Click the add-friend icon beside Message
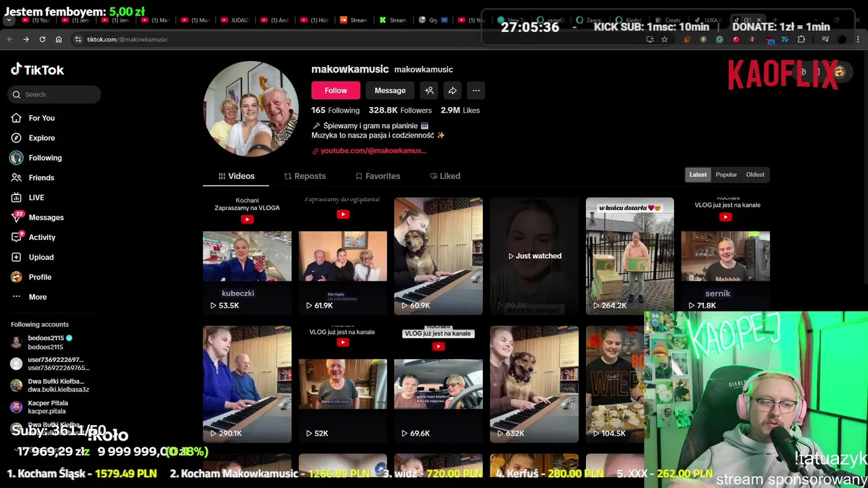This screenshot has height=488, width=868. [x=429, y=90]
